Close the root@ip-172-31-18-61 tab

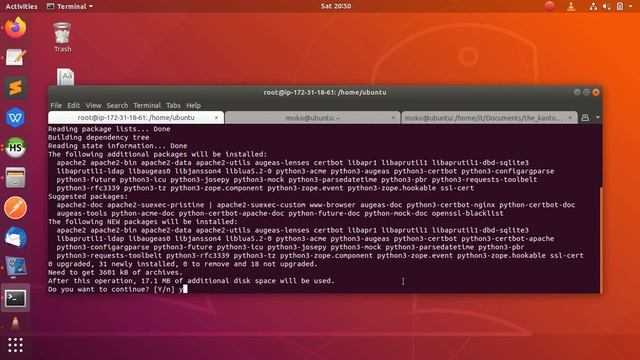click(216, 118)
